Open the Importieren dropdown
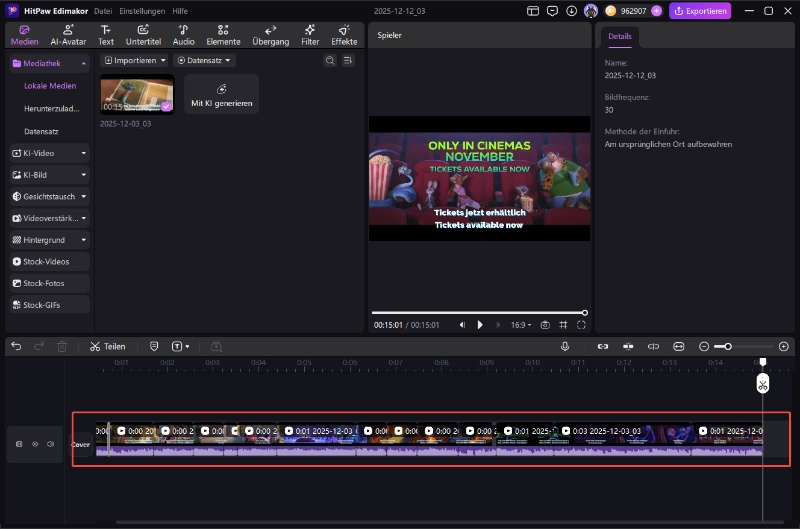This screenshot has height=529, width=800. coord(135,60)
